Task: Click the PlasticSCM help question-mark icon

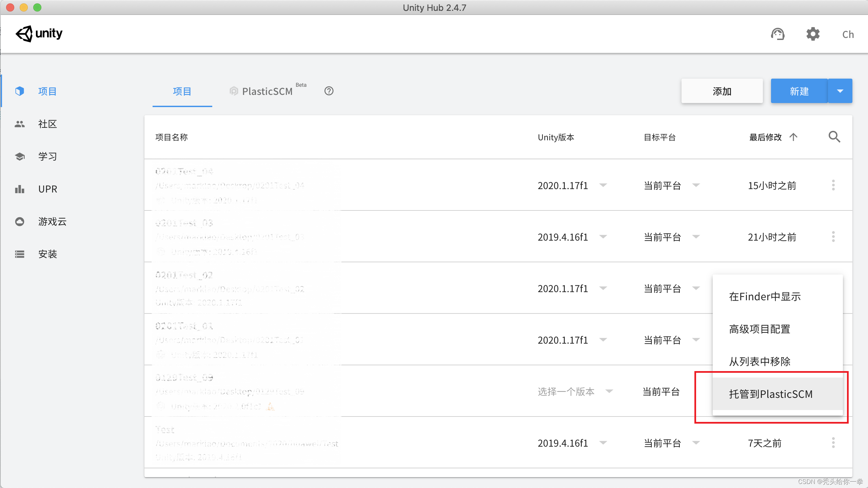Action: (x=329, y=91)
